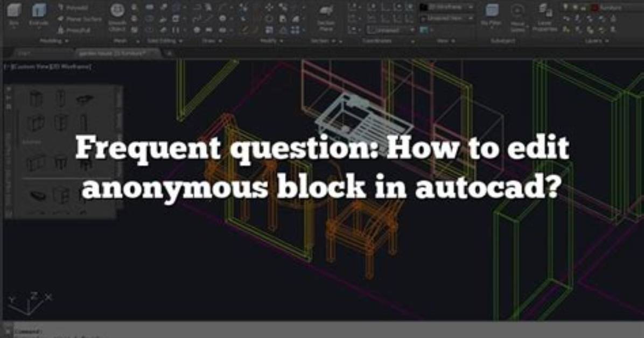
Task: Select the flat table thumbnail in palette
Action: 84,99
